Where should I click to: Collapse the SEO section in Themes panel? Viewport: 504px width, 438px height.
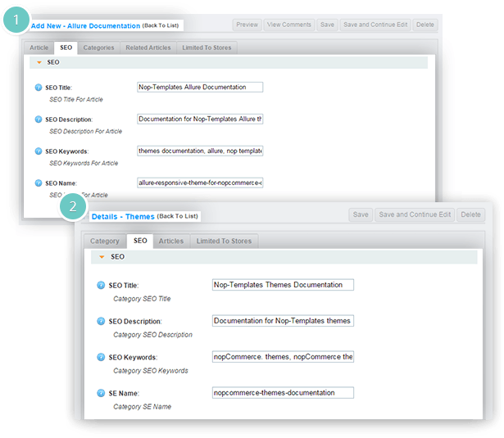102,257
